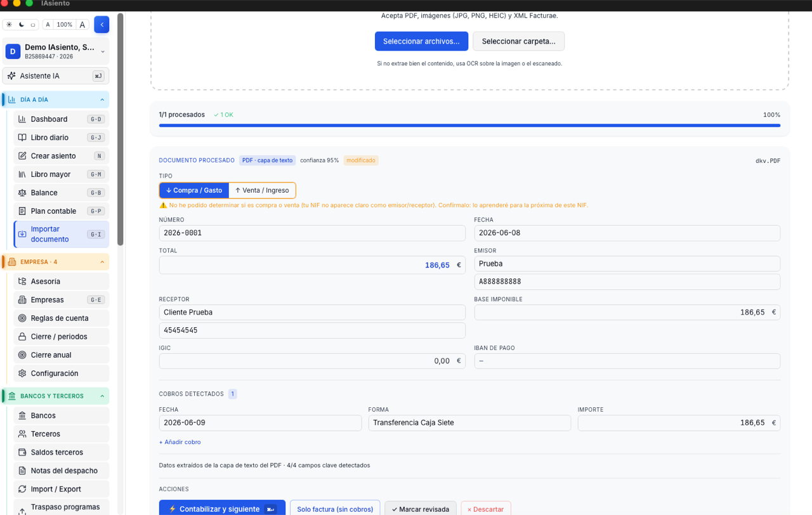The image size is (812, 515).
Task: Click the TOTAL amount field
Action: (312, 265)
